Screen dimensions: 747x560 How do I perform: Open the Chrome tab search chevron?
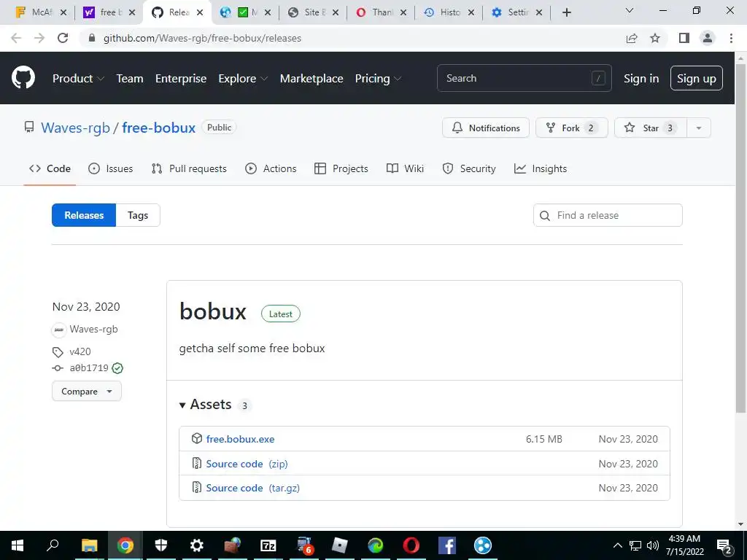(630, 10)
